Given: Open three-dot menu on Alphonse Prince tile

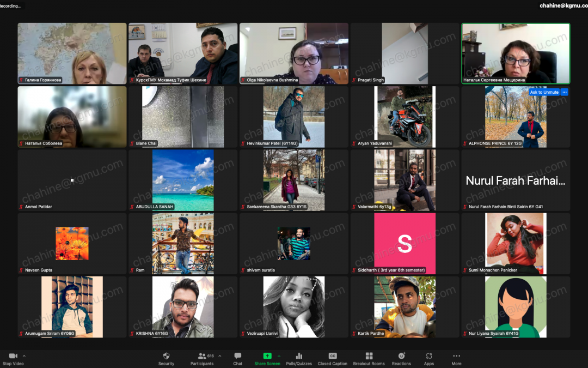Looking at the screenshot, I should pos(565,92).
